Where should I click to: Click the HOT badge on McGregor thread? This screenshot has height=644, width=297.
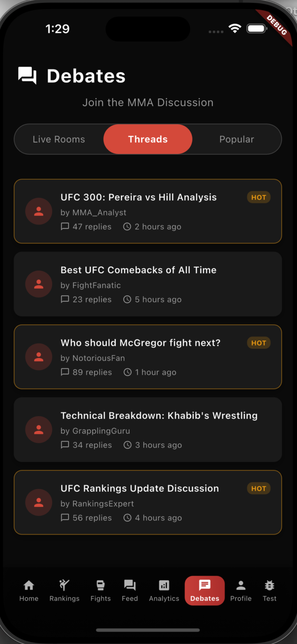(258, 343)
